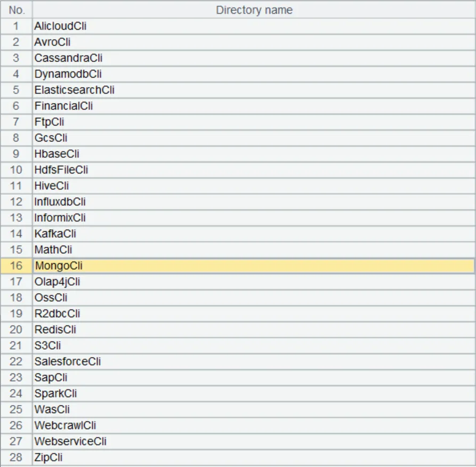Click row number 28 cell

(x=17, y=457)
